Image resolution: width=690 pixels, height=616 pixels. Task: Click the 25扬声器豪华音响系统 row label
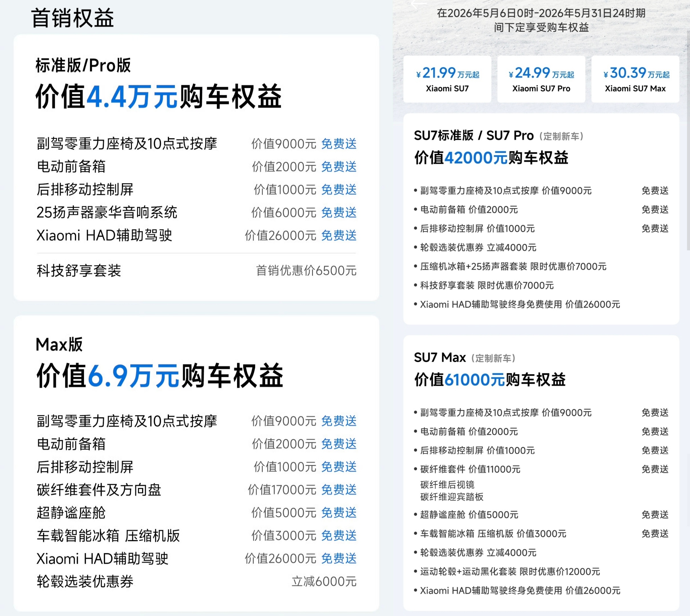click(x=107, y=212)
